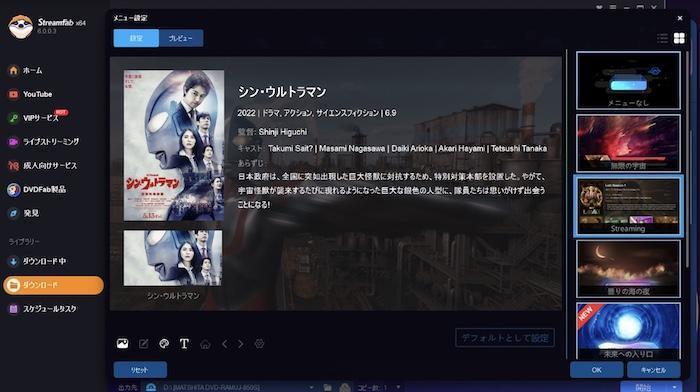
Task: Go to the menu home page icon
Action: point(205,344)
